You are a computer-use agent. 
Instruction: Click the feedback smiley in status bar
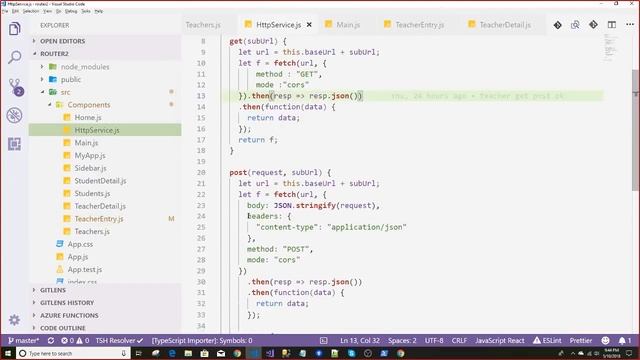point(605,340)
